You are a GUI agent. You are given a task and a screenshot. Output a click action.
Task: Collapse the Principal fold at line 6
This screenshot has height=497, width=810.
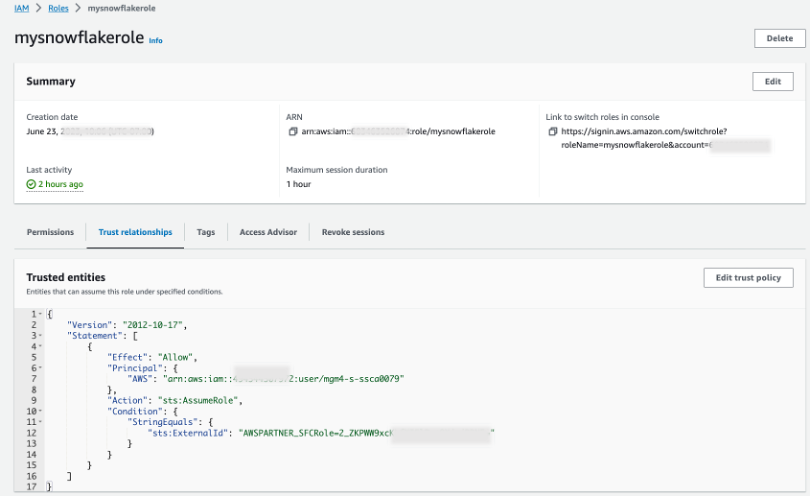(40, 368)
